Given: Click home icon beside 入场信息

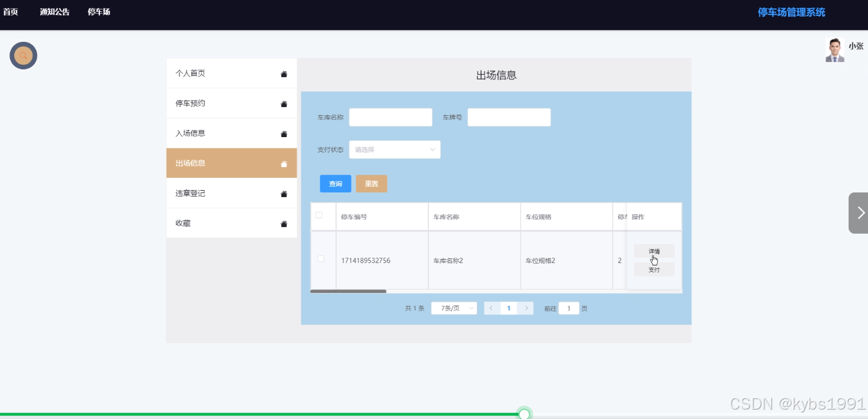Looking at the screenshot, I should tap(284, 134).
